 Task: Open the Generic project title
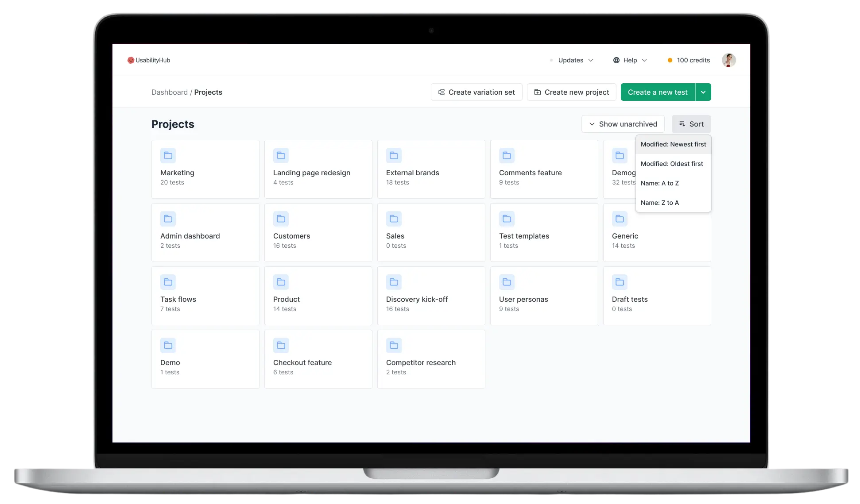coord(625,236)
